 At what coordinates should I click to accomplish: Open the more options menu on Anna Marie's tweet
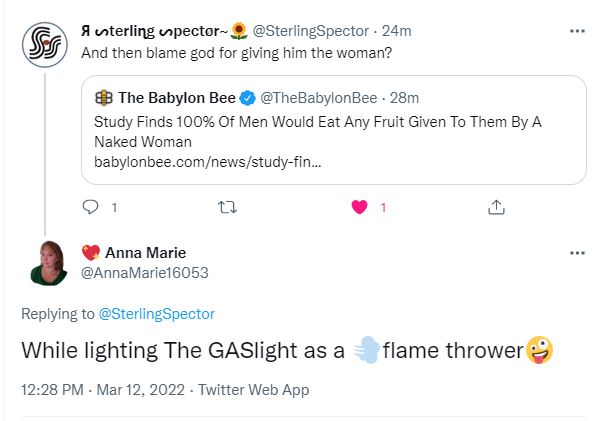[x=576, y=253]
